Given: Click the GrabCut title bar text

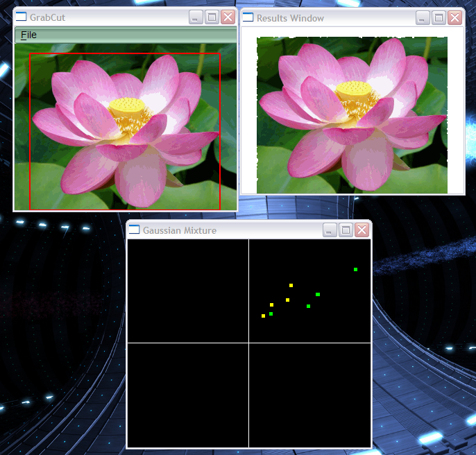Looking at the screenshot, I should 47,17.
